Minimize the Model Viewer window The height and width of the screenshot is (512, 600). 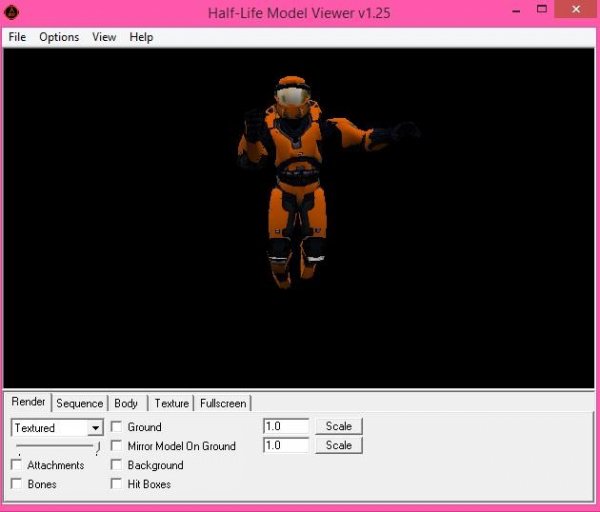tap(516, 10)
